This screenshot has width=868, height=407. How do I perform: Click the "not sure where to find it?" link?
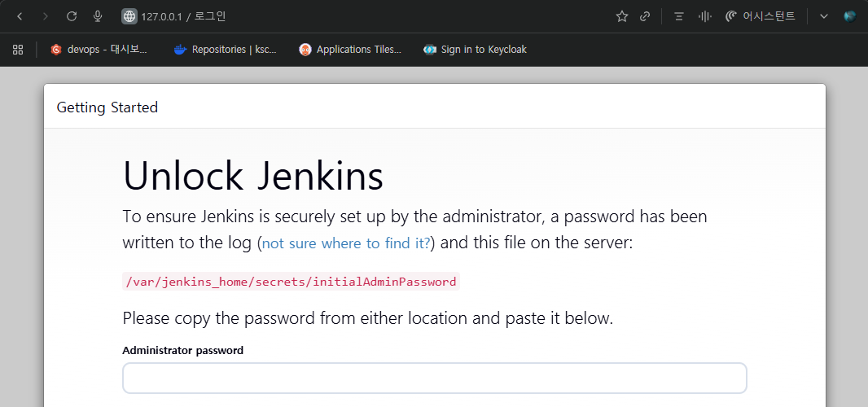[x=346, y=243]
